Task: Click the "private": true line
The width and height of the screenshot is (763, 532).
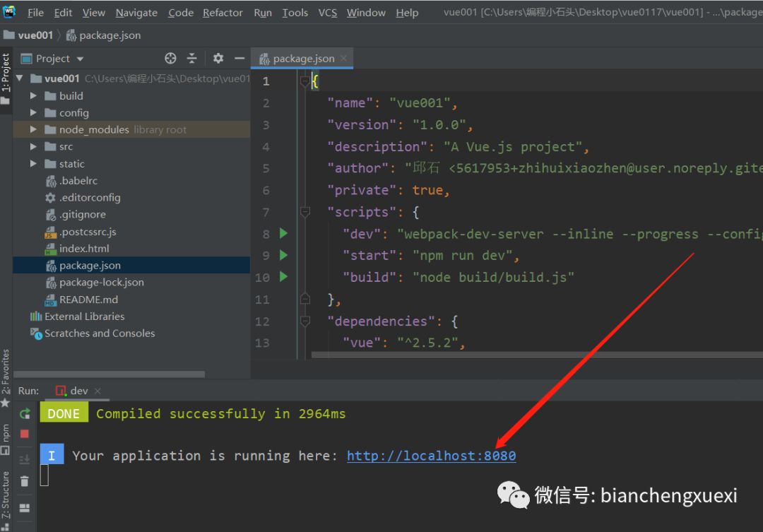Action: pos(389,190)
